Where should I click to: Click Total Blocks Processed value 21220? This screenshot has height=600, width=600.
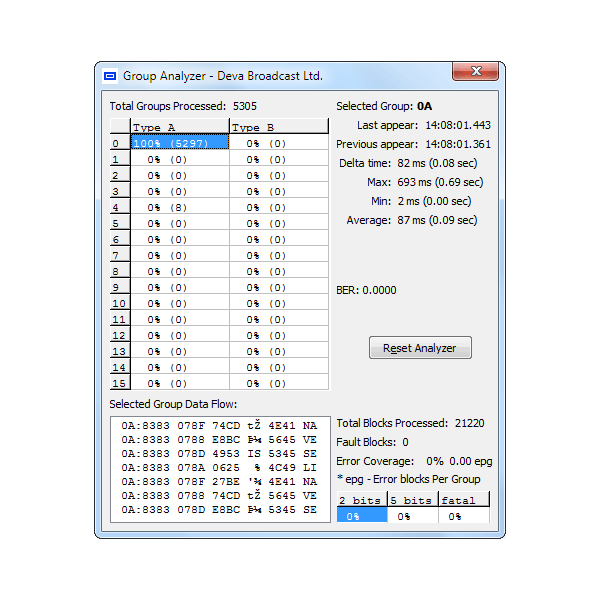pyautogui.click(x=470, y=423)
